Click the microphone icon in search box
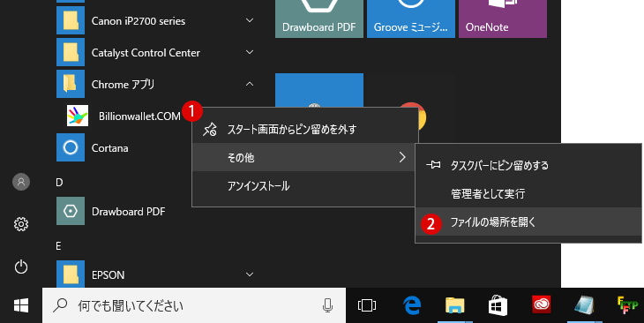 pyautogui.click(x=327, y=305)
